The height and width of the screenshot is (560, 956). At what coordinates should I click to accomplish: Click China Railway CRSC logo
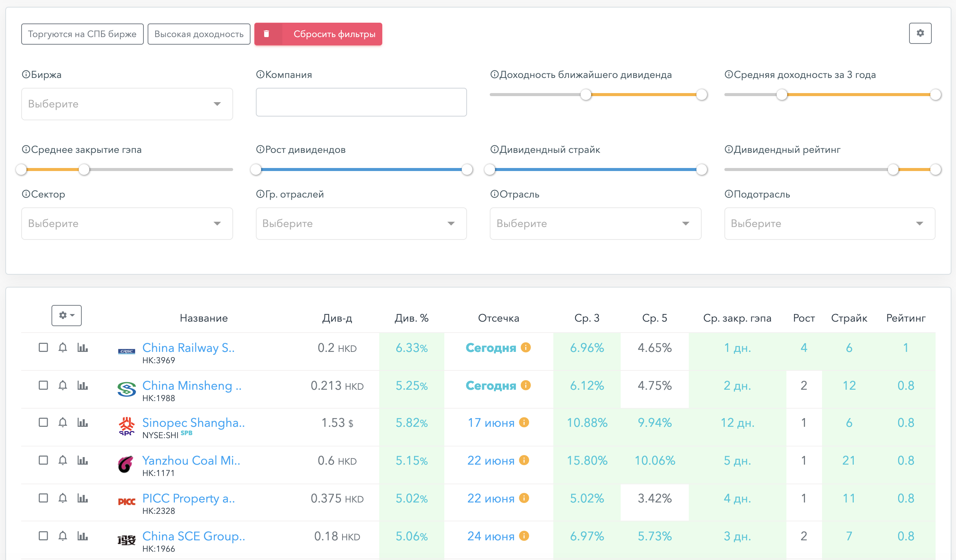[126, 352]
